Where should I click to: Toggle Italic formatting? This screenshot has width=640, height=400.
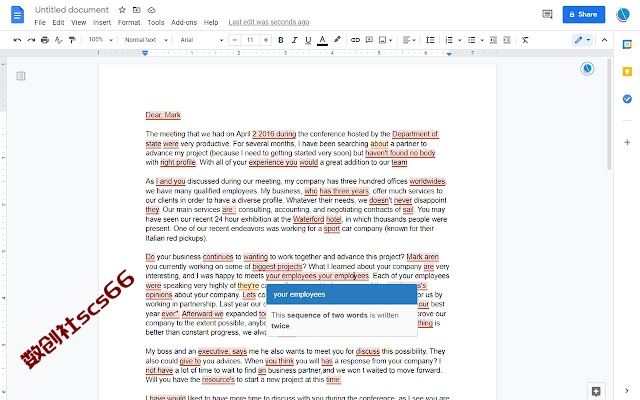coord(294,40)
